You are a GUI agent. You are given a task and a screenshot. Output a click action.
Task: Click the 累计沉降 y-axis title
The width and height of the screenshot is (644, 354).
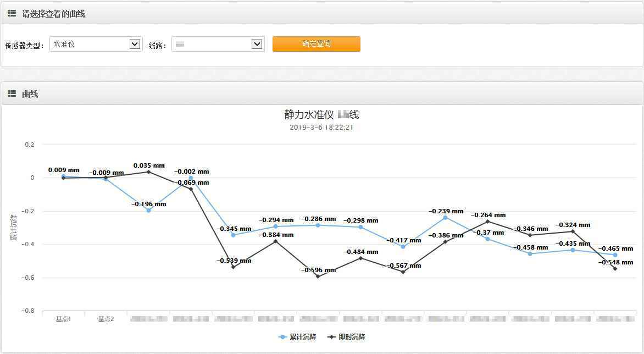pos(13,228)
